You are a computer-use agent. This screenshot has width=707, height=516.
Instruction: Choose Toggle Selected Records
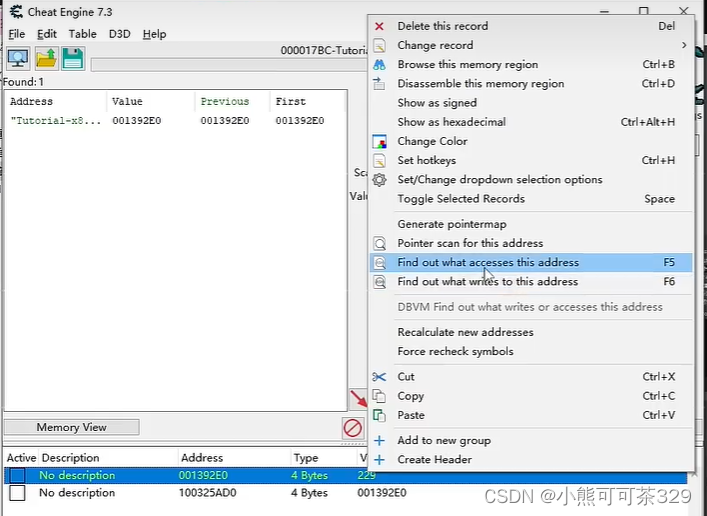tap(531, 199)
